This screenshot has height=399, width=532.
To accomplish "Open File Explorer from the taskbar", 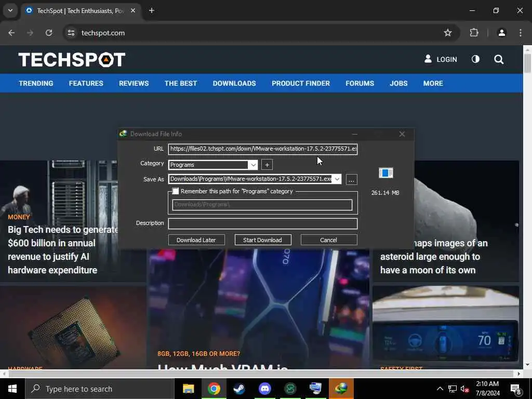I will 188,389.
